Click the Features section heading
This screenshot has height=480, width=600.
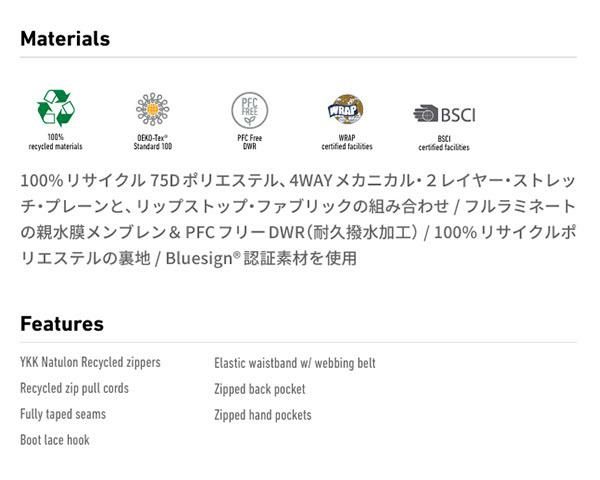62,324
